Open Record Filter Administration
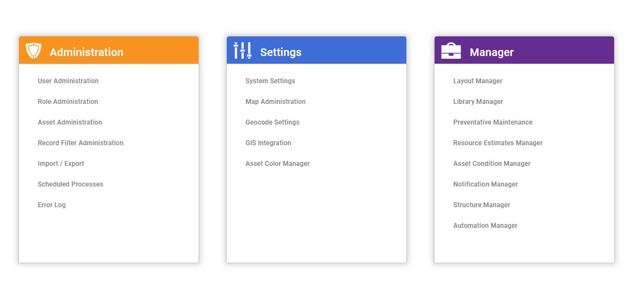Image resolution: width=644 pixels, height=298 pixels. point(81,143)
